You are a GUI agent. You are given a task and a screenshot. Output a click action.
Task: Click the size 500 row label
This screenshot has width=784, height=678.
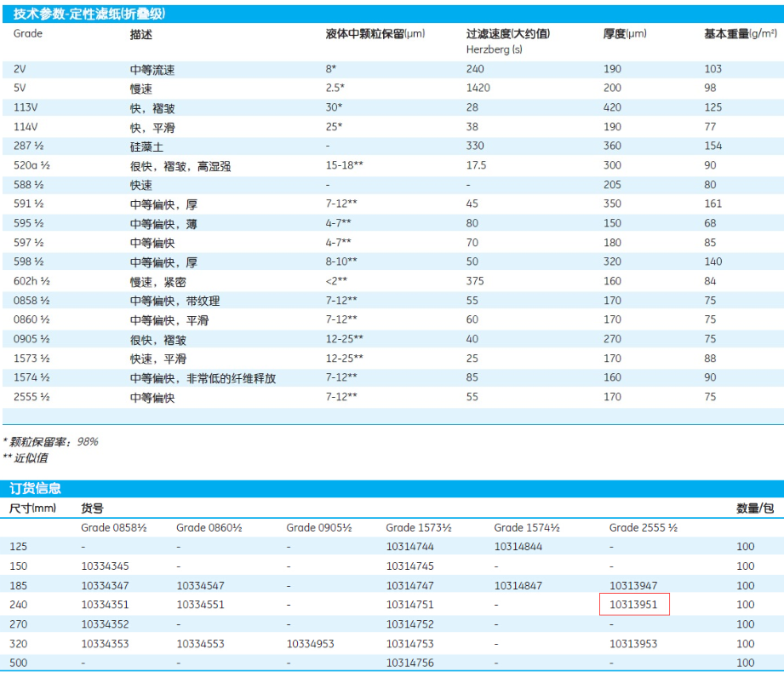19,663
